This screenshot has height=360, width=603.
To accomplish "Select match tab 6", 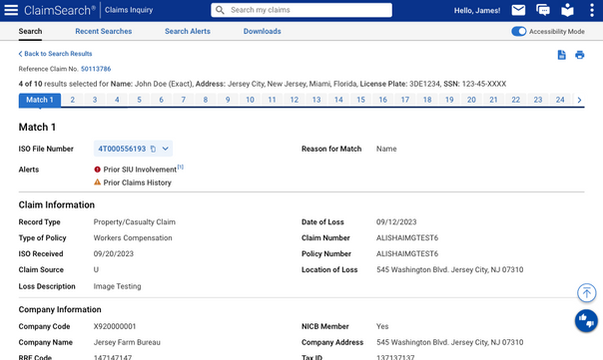I will point(162,100).
